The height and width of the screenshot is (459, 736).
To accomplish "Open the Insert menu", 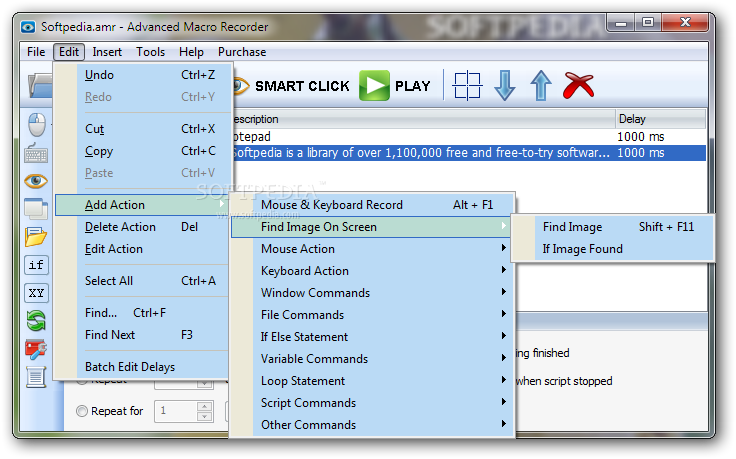I will (107, 52).
